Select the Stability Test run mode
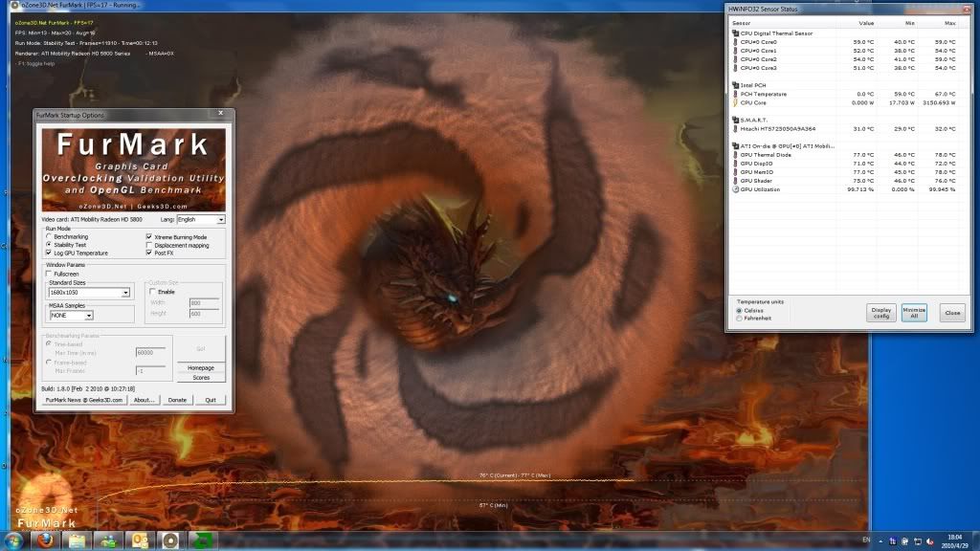Viewport: 980px width, 551px height. [x=49, y=245]
